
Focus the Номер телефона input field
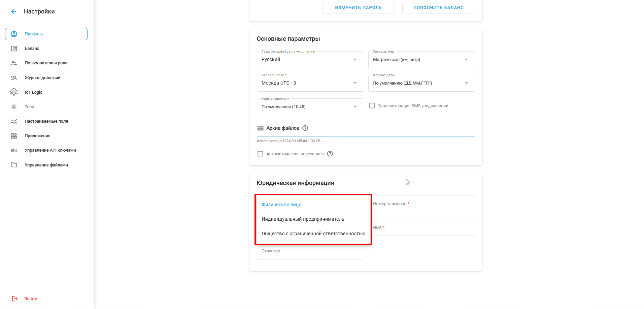point(423,204)
